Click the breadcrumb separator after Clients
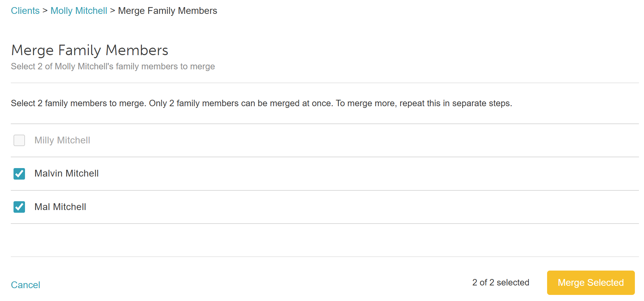The height and width of the screenshot is (301, 644). (45, 11)
